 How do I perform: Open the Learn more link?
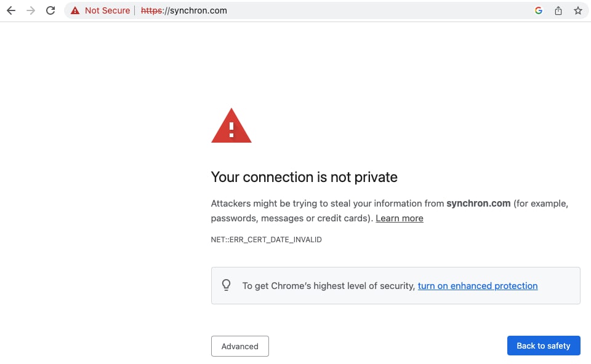(400, 218)
